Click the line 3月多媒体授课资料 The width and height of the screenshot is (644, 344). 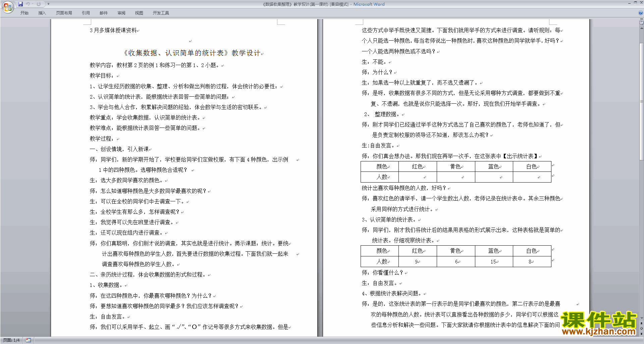[113, 30]
